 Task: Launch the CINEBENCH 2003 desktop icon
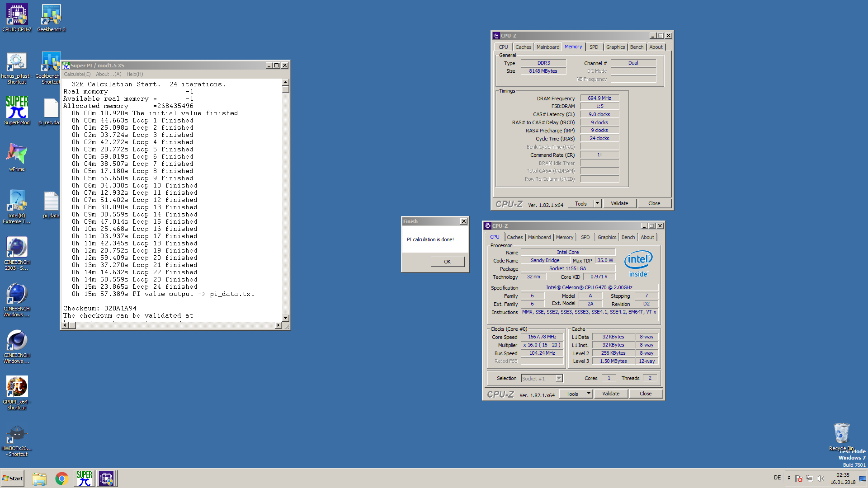click(x=17, y=253)
